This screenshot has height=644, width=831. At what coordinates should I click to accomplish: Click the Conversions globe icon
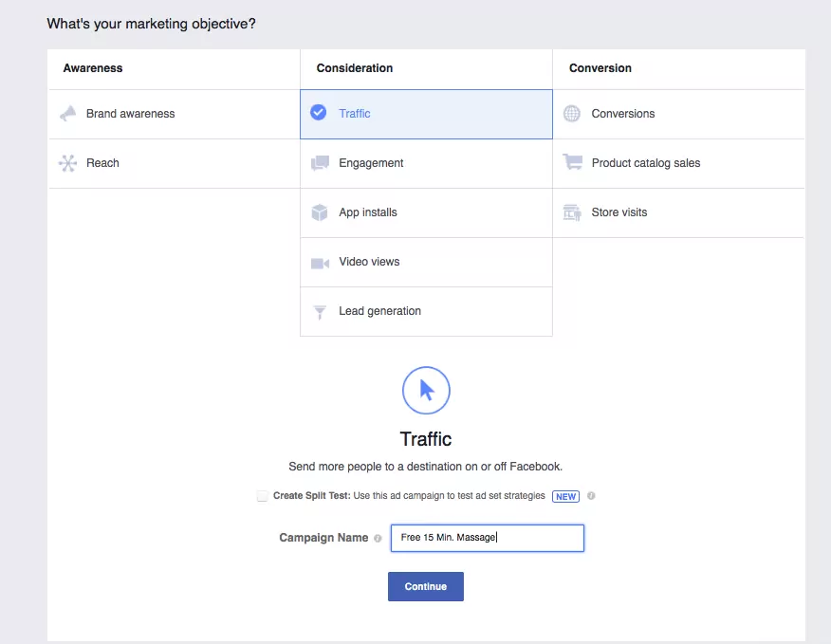572,114
